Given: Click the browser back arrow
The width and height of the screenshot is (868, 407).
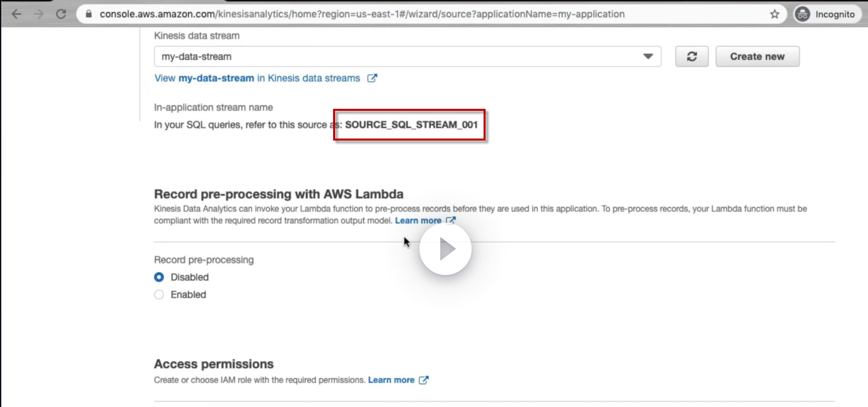Looking at the screenshot, I should click(x=17, y=14).
